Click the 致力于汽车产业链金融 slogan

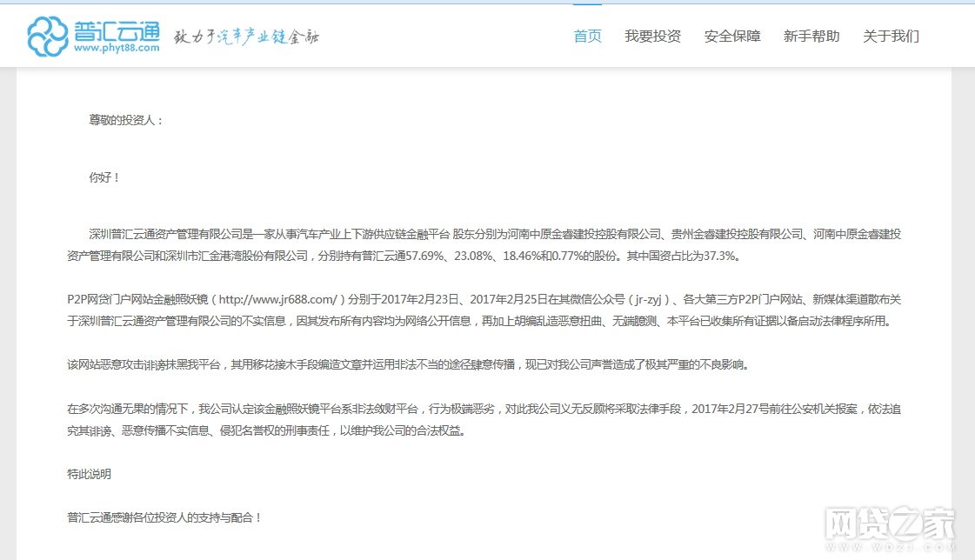coord(246,37)
